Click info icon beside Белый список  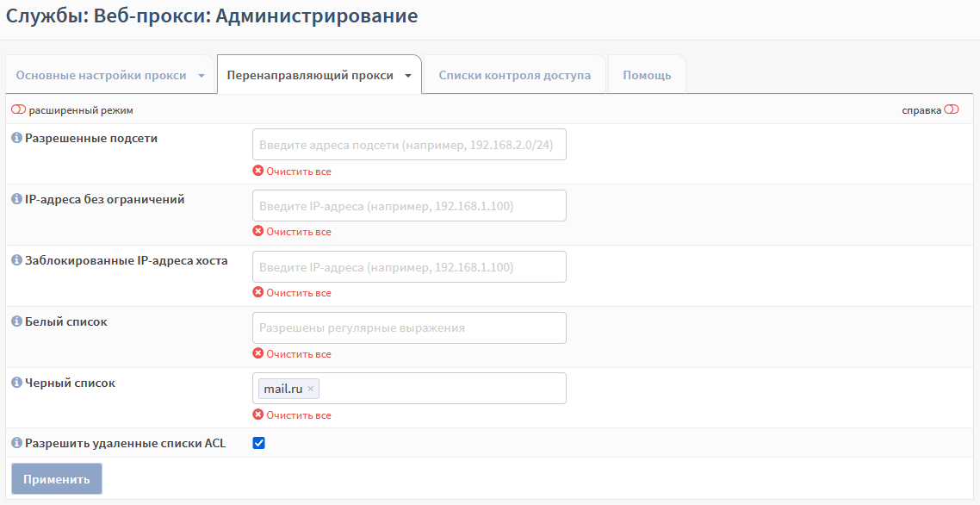17,321
